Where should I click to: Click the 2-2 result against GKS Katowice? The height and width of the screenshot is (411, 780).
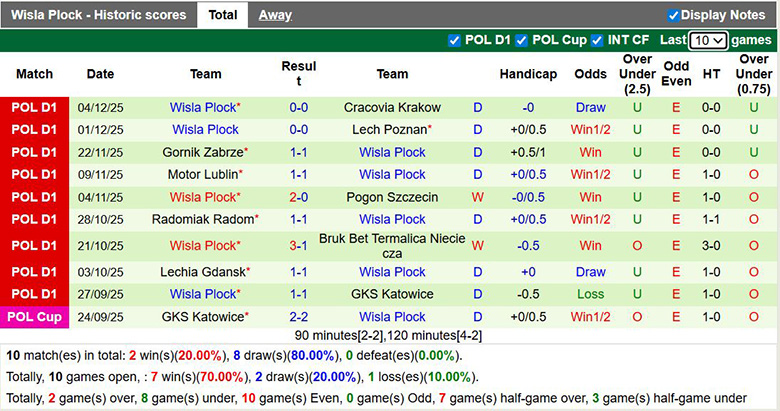[x=298, y=317]
